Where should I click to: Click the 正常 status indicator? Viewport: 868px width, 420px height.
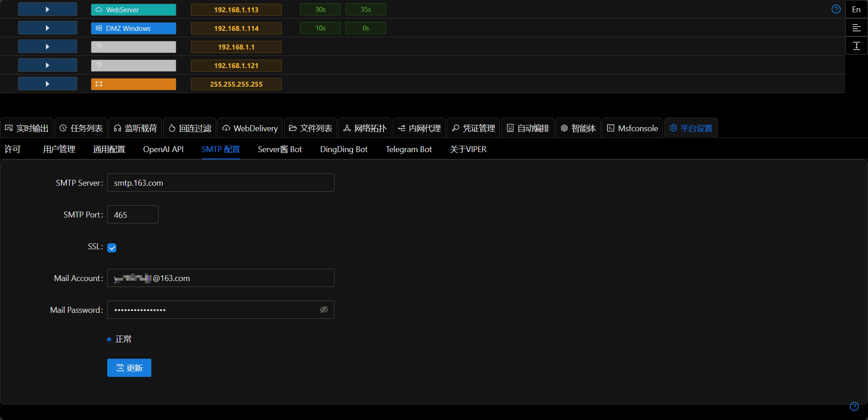click(120, 339)
